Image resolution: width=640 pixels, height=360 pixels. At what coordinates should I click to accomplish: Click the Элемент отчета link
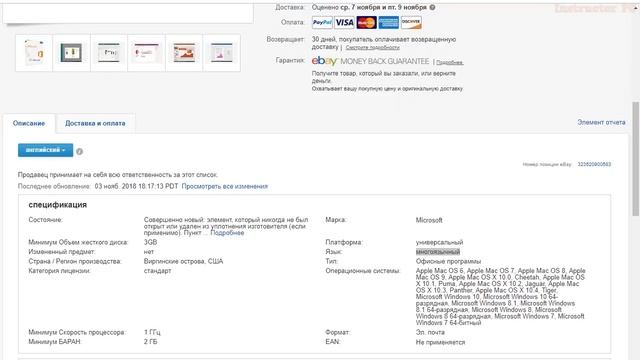601,122
